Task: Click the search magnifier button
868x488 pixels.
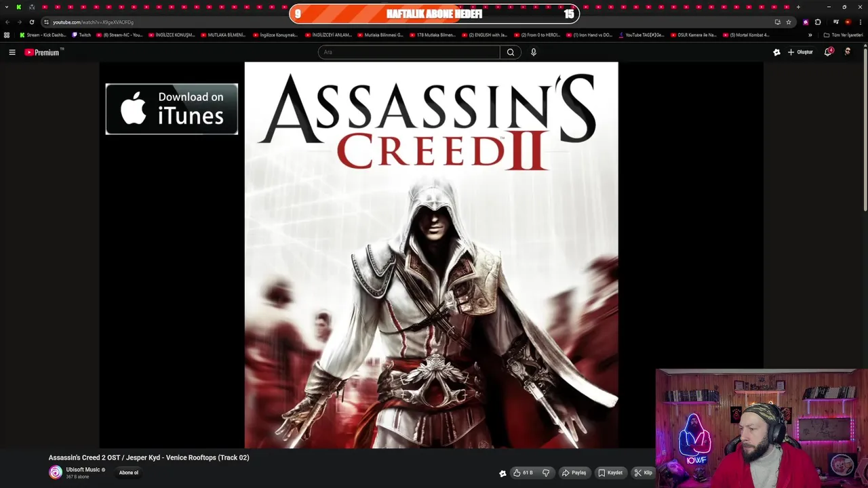Action: point(511,52)
